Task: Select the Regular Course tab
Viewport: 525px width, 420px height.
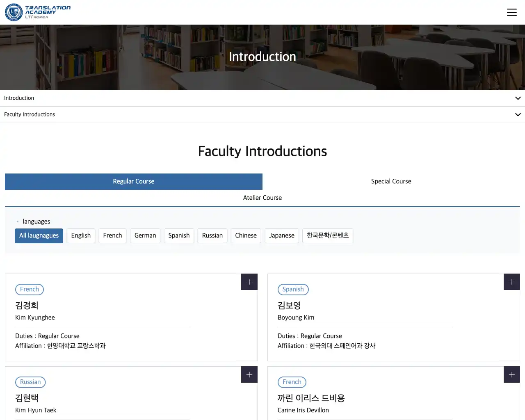Action: pyautogui.click(x=134, y=182)
